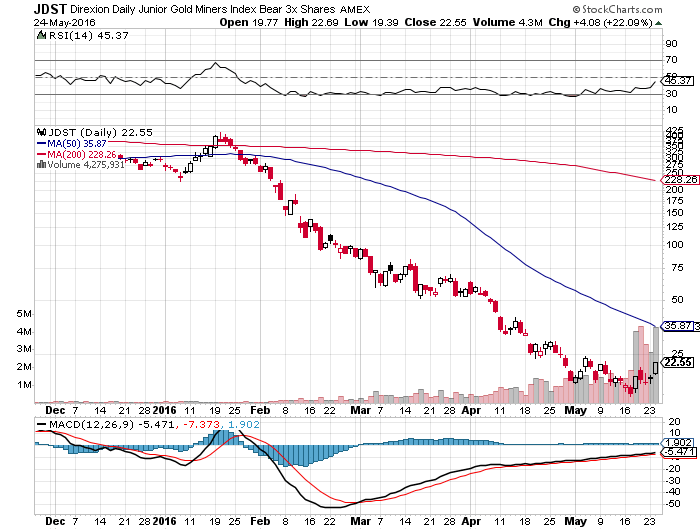Screen dimensions: 700x530
Task: Click the -5.471 MACD axis tag
Action: (x=678, y=452)
